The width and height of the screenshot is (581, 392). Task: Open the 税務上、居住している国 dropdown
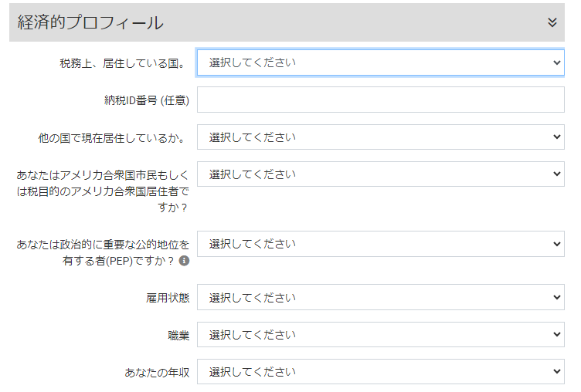click(x=381, y=63)
